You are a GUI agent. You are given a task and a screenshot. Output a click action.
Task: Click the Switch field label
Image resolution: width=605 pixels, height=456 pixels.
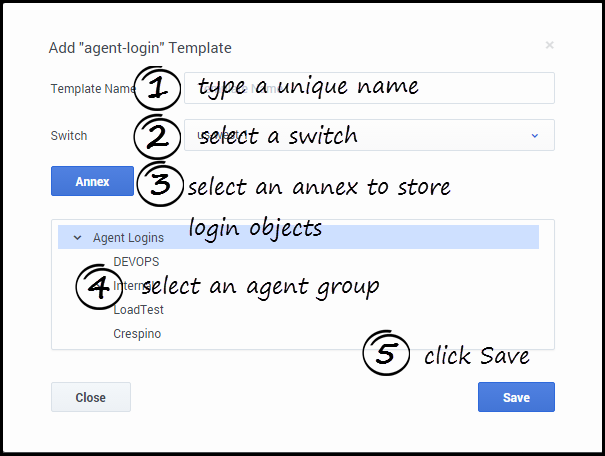click(69, 136)
